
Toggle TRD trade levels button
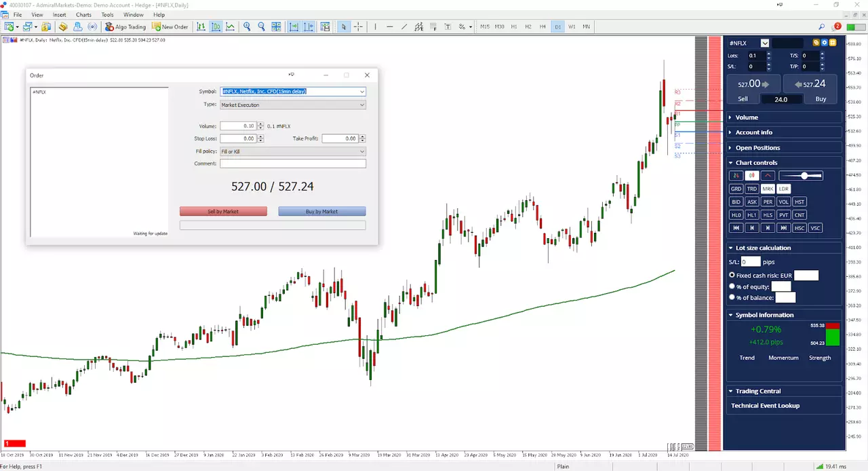click(751, 189)
